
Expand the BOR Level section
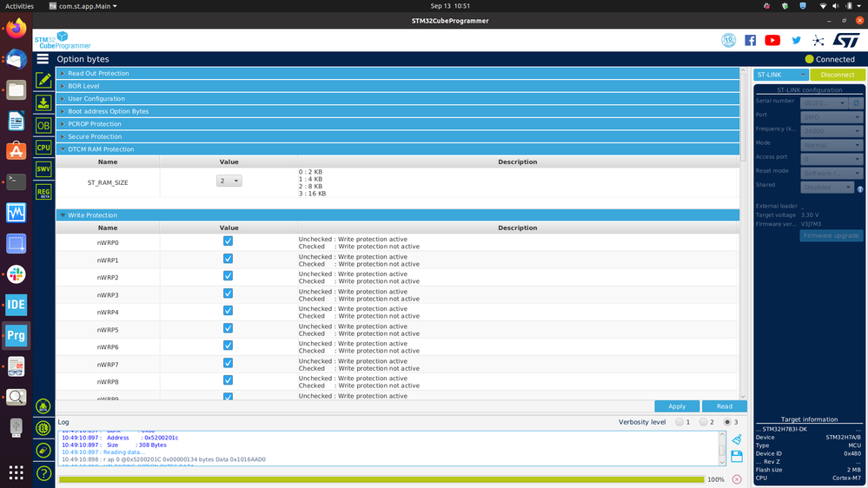coord(397,86)
